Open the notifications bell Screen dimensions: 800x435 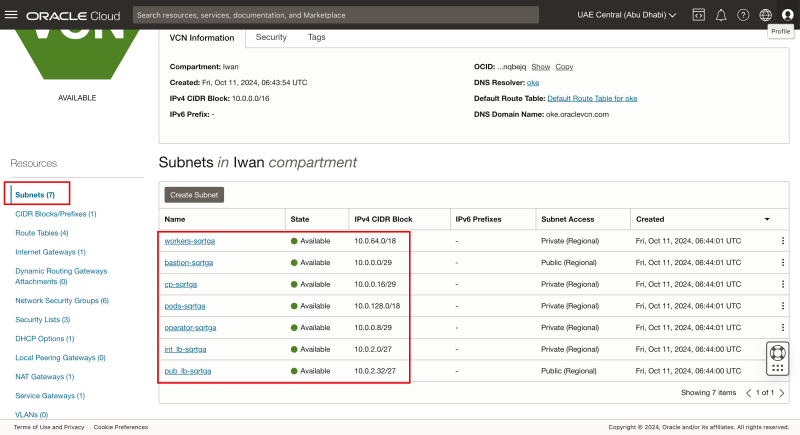[x=721, y=15]
